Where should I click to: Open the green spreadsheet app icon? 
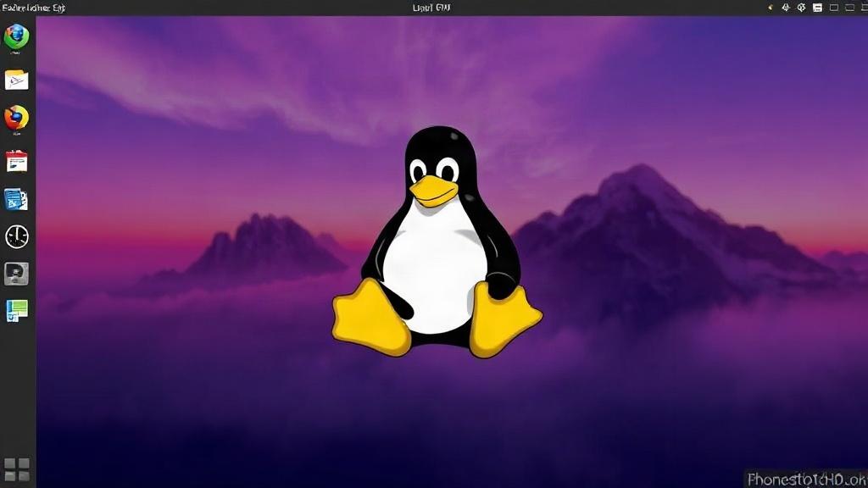click(17, 310)
